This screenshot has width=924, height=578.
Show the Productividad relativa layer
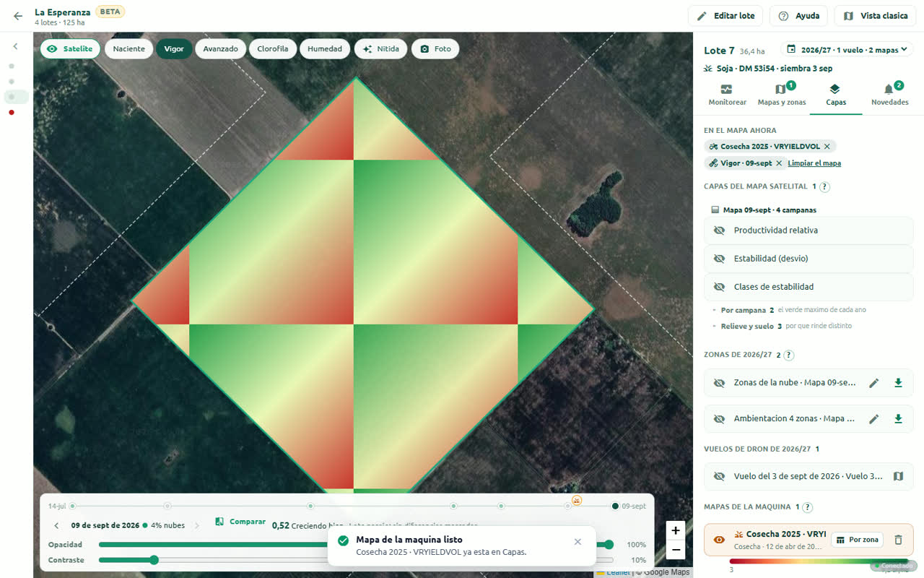[808, 230]
